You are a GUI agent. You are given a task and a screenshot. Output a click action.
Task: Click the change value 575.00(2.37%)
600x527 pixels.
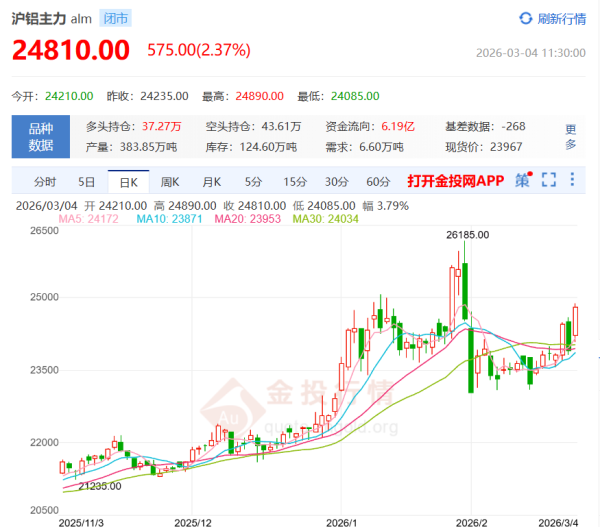(x=199, y=50)
